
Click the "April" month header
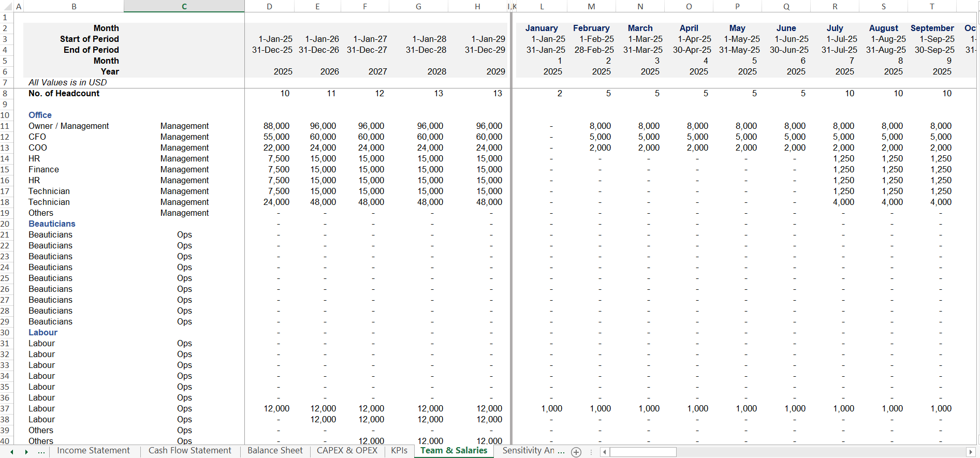[689, 28]
